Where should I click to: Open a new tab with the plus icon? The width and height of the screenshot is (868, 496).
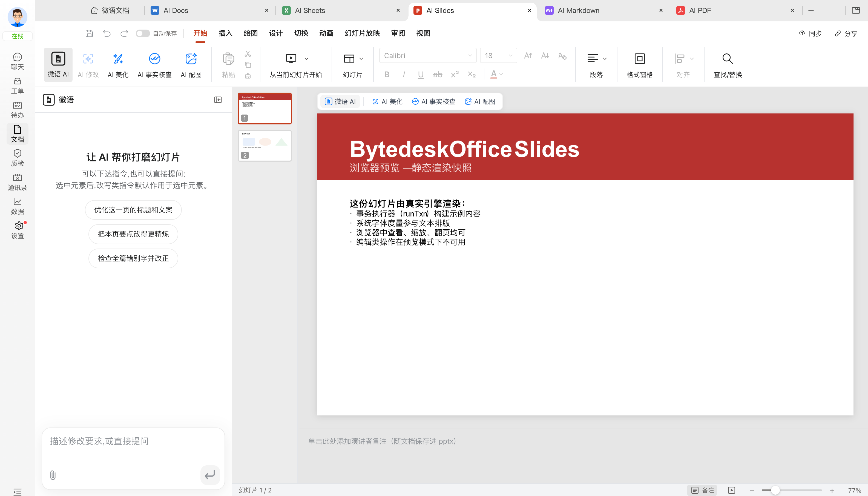tap(811, 11)
